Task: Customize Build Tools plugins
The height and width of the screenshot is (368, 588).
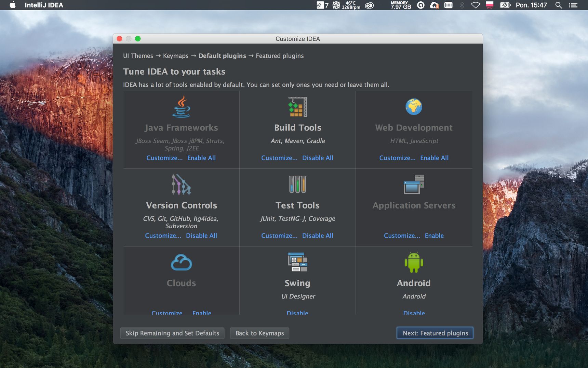Action: [279, 158]
